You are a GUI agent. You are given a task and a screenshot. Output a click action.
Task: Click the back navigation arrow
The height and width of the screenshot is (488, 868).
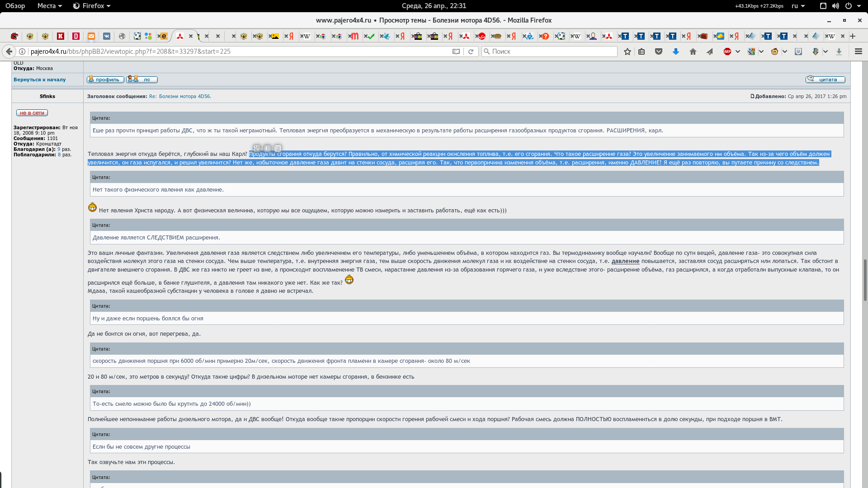9,52
